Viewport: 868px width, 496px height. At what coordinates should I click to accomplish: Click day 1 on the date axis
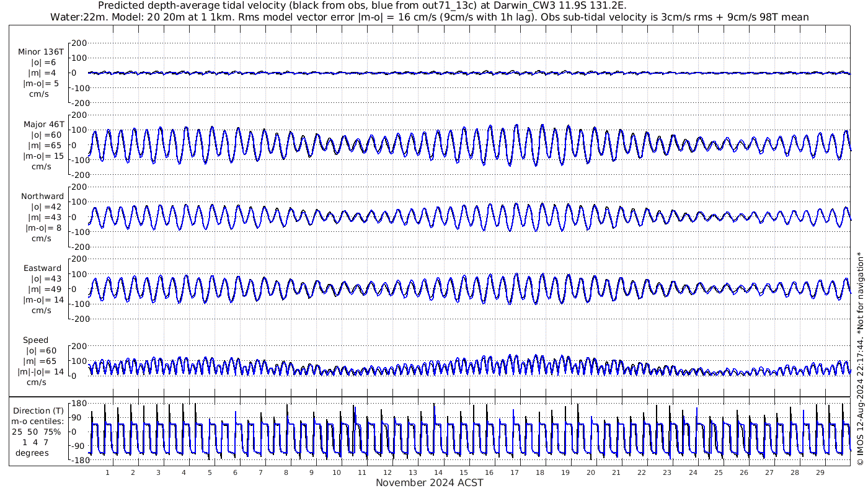107,472
